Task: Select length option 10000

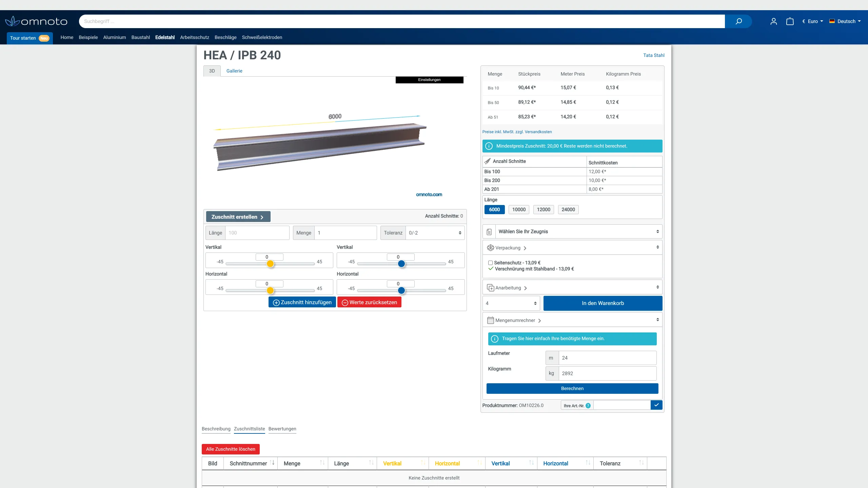Action: point(519,209)
